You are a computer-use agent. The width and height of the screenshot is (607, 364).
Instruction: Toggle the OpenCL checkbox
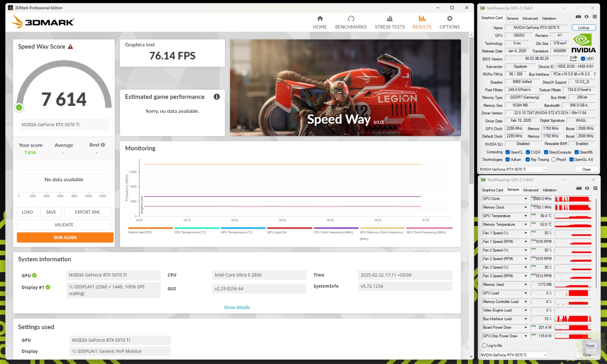[x=507, y=152]
